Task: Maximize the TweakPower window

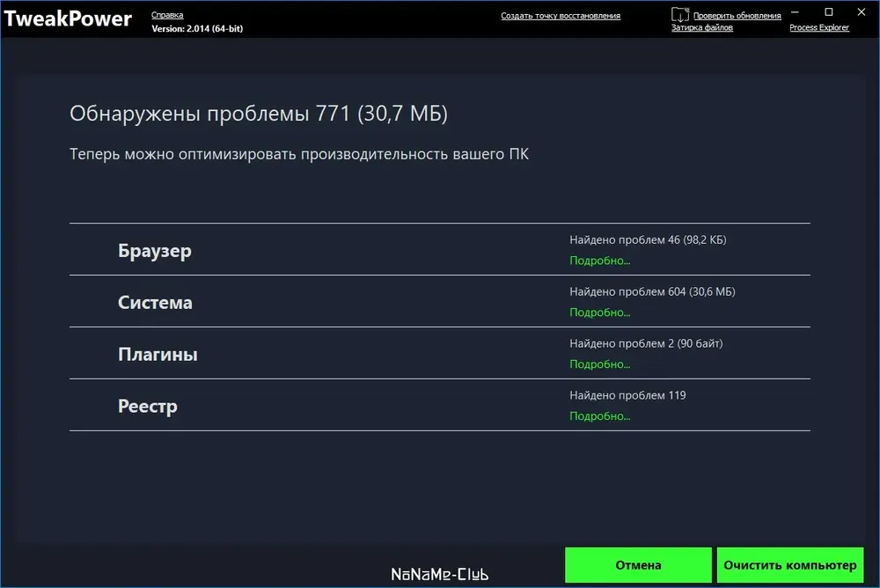Action: pyautogui.click(x=828, y=11)
